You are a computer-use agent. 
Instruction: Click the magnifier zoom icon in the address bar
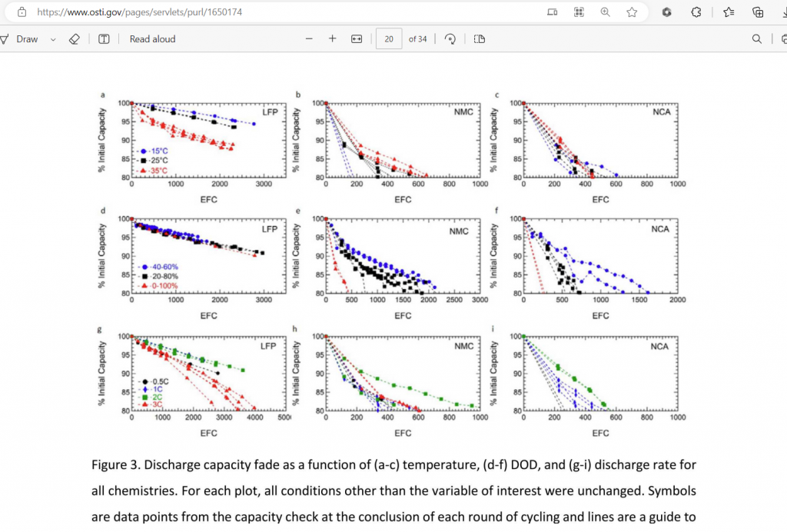[606, 12]
